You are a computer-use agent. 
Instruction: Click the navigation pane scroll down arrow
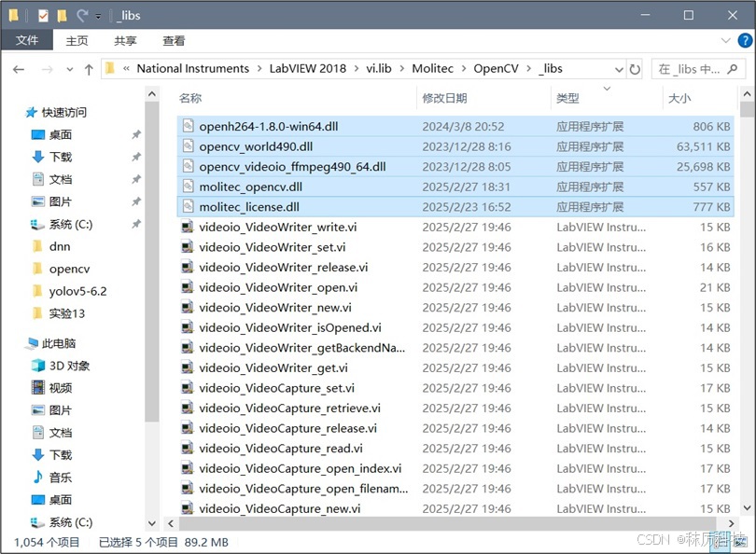(152, 523)
